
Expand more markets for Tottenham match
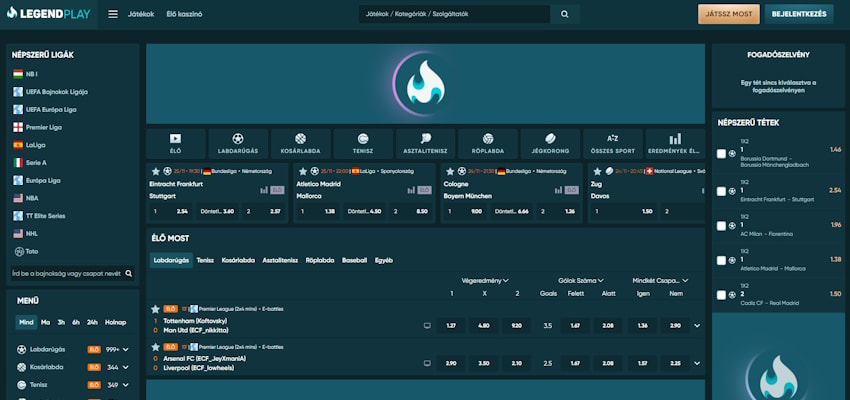pyautogui.click(x=697, y=326)
